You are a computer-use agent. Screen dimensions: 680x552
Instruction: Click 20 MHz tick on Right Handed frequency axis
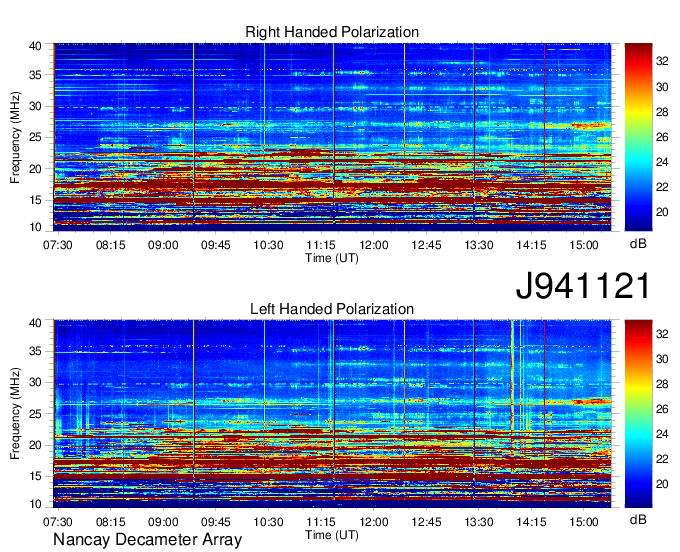[x=36, y=169]
